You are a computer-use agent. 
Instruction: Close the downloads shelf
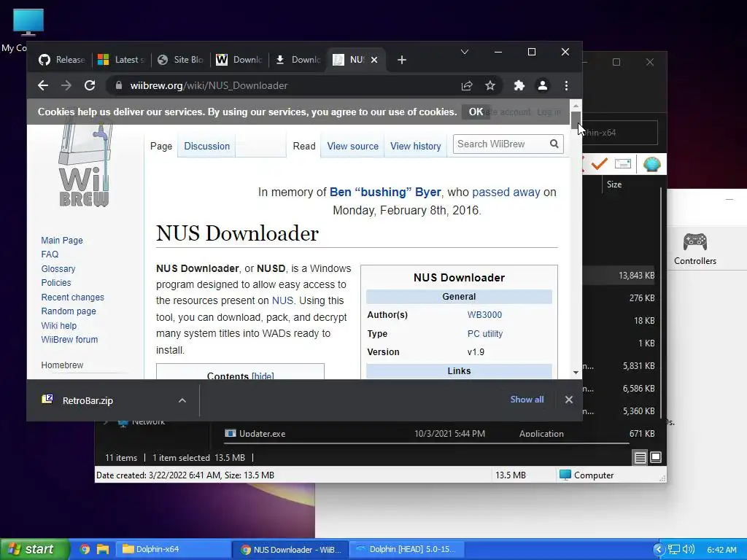pos(569,400)
